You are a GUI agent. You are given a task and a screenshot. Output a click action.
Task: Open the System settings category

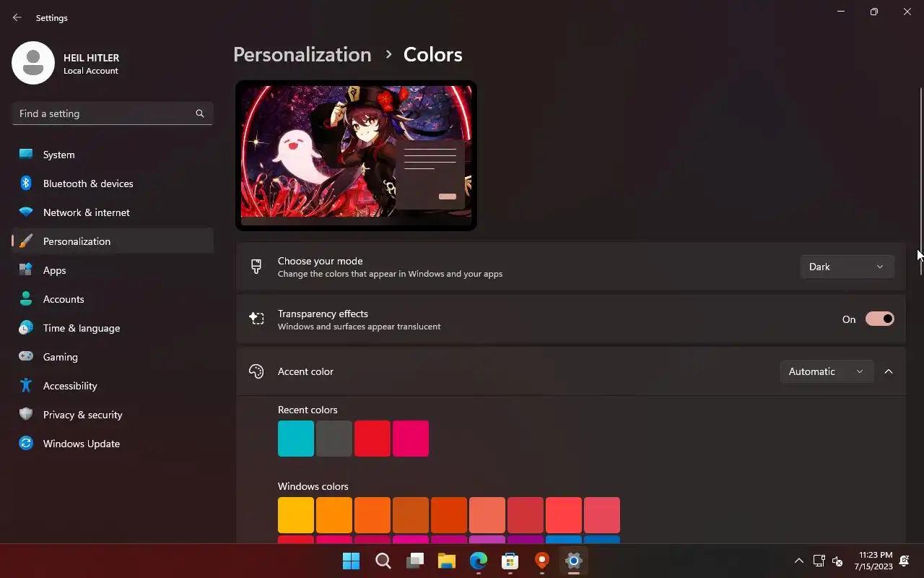112,155
